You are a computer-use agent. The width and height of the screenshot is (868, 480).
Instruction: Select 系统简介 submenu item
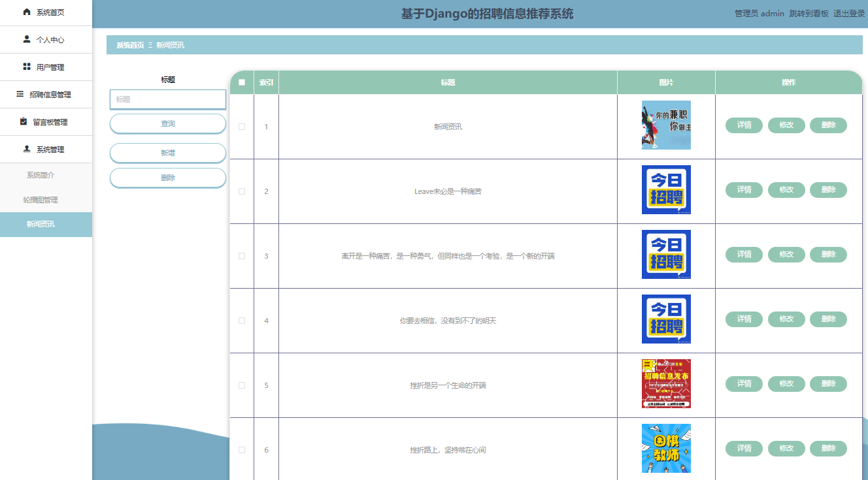tap(46, 175)
